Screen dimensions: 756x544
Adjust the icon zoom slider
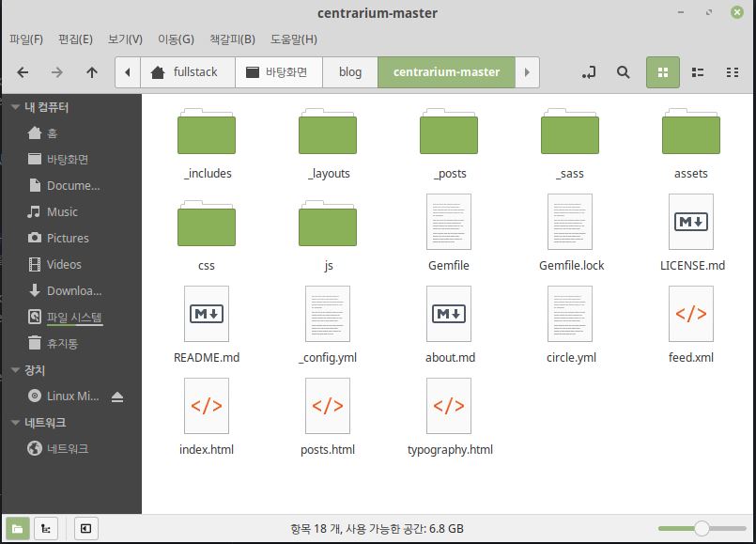click(x=702, y=529)
